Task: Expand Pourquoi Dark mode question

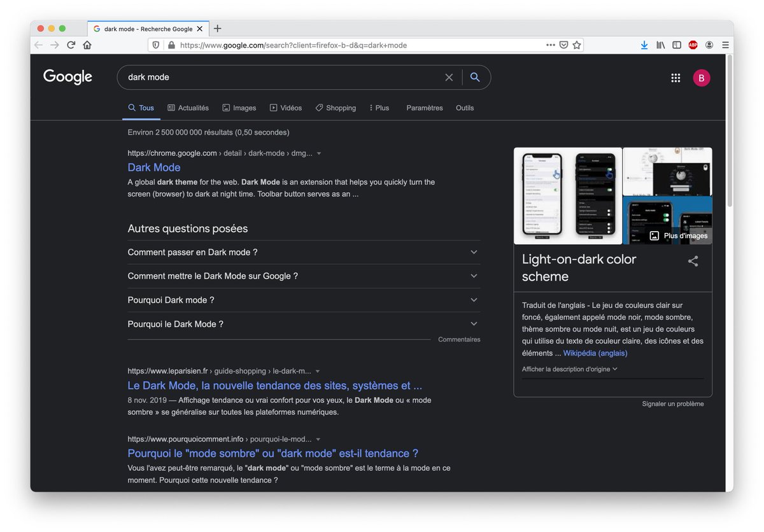Action: pyautogui.click(x=304, y=300)
